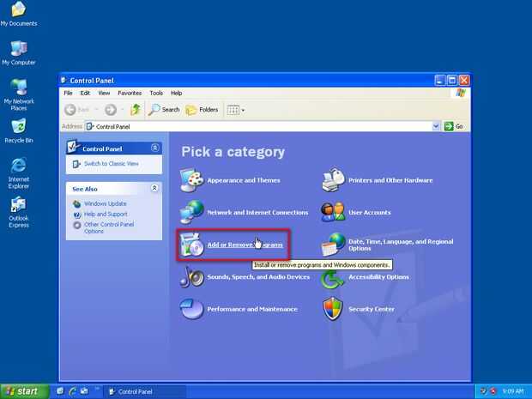Screen dimensions: 532x399
Task: Open the Favorites menu
Action: [130, 93]
